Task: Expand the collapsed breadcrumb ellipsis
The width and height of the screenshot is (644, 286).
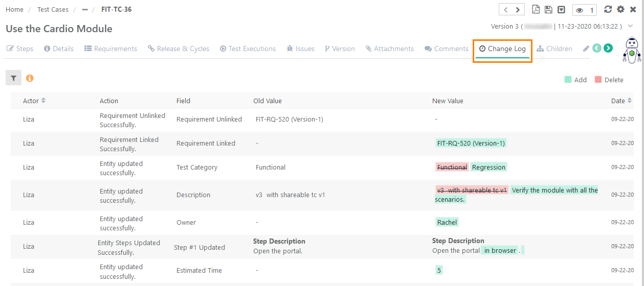Action: point(85,10)
